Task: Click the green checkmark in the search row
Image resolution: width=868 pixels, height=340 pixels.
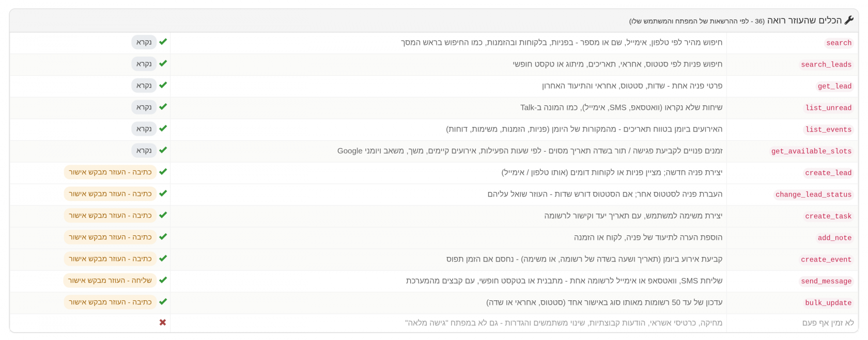Action: tap(163, 42)
